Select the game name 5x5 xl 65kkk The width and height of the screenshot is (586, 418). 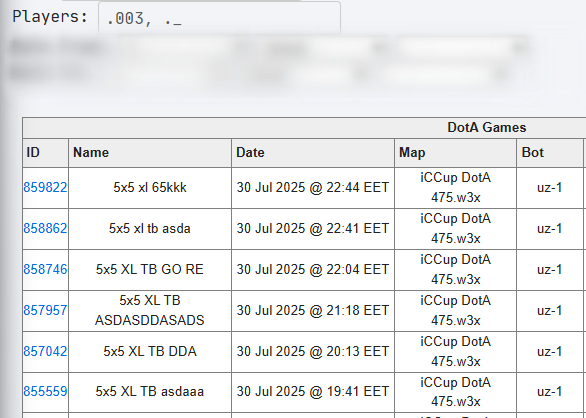[150, 187]
